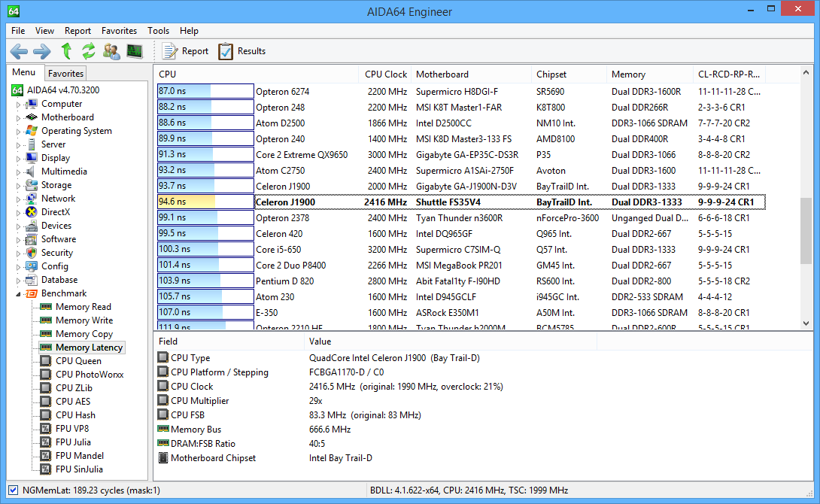
Task: Select the Devices icon in the tree
Action: [32, 226]
